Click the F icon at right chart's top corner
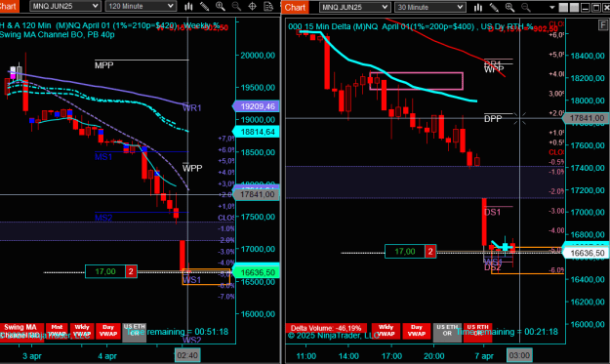This screenshot has width=610, height=364. coord(603,25)
